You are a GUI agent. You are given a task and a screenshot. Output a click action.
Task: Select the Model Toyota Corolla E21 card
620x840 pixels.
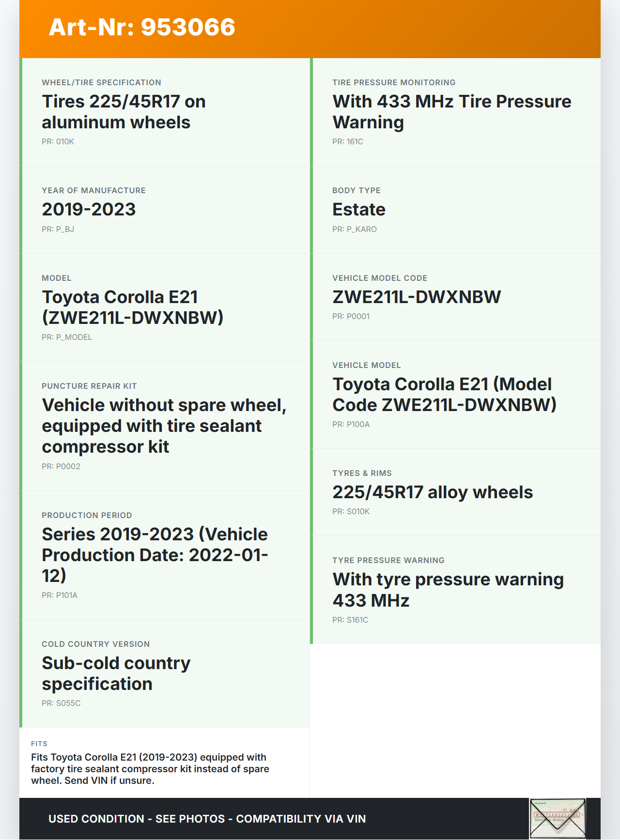pos(165,307)
